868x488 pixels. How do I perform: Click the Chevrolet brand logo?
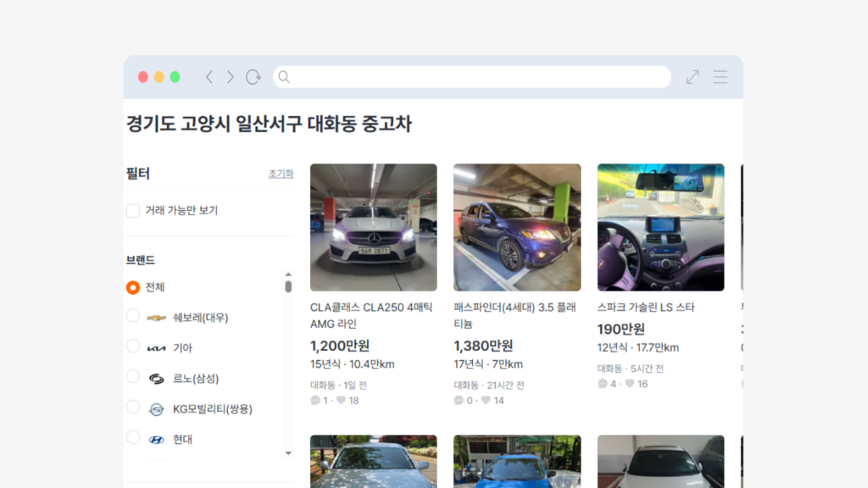pyautogui.click(x=156, y=318)
